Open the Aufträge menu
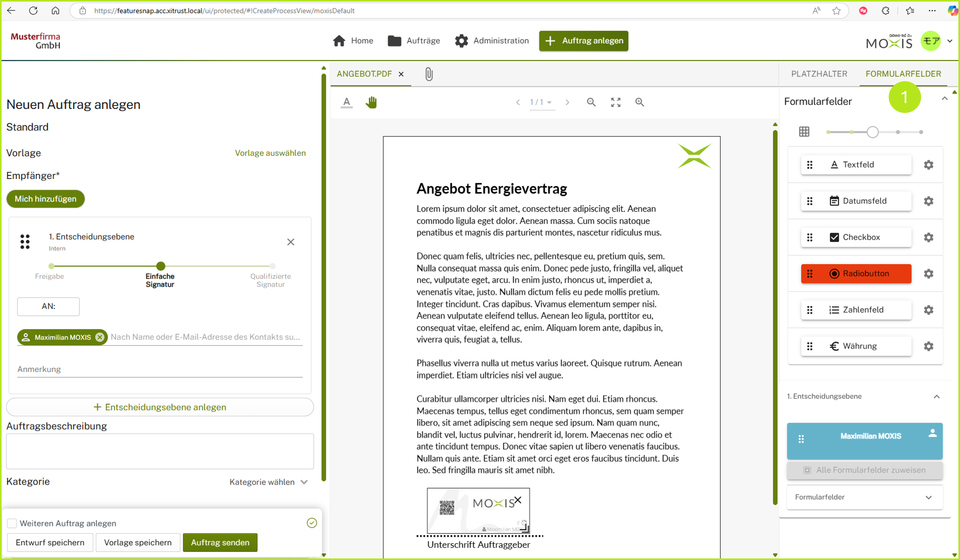960x560 pixels. (x=414, y=41)
